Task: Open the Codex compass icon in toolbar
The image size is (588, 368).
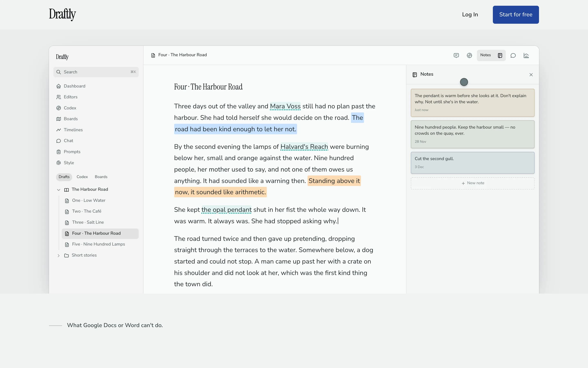Action: pyautogui.click(x=469, y=55)
